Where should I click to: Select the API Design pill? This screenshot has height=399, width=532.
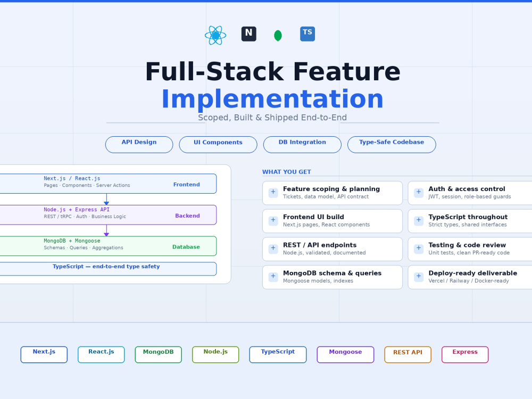pos(139,145)
